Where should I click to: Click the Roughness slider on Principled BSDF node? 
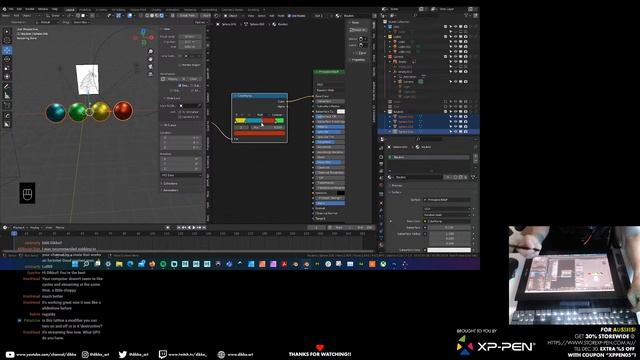click(330, 142)
